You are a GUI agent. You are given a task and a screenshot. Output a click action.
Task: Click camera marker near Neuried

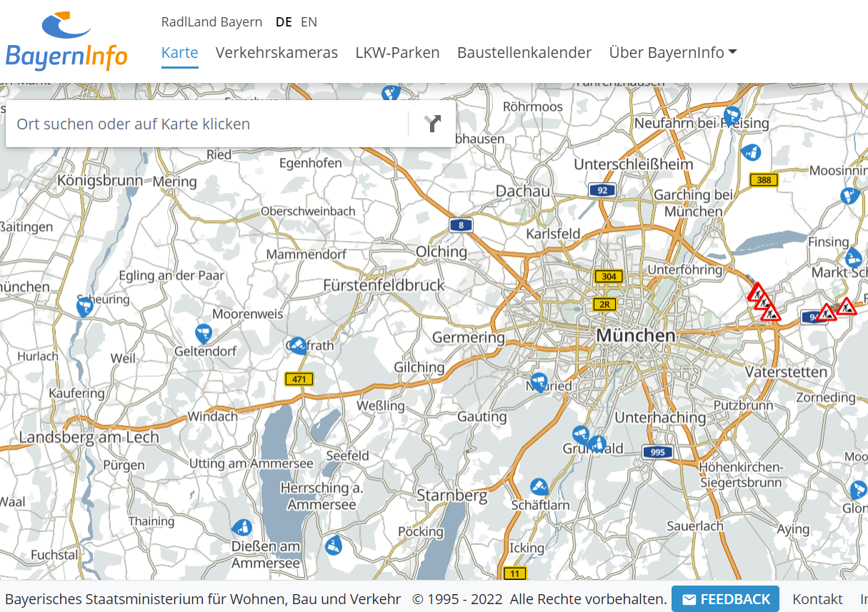coord(539,380)
